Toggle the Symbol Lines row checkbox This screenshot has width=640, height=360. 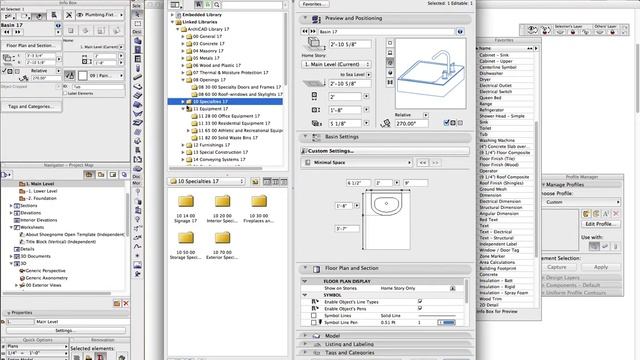313,316
